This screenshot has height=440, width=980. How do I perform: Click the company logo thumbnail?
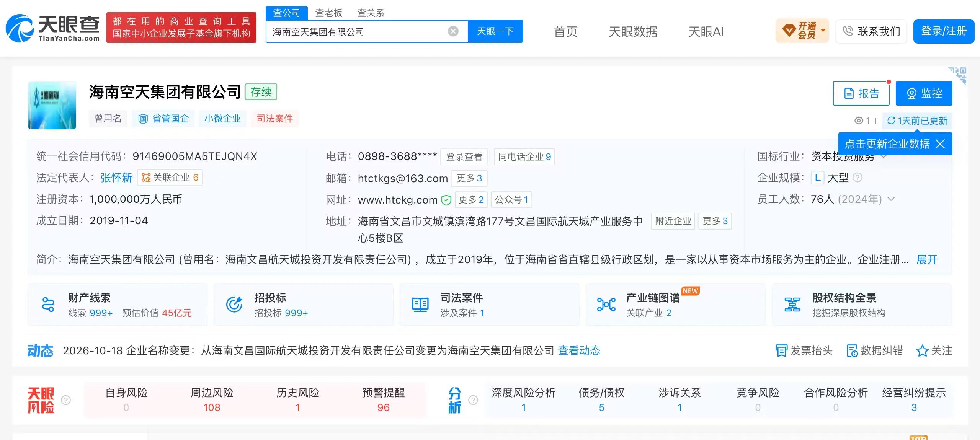tap(52, 105)
